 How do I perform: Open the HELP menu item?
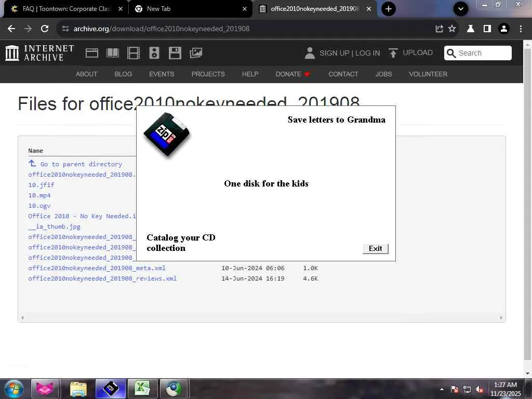[250, 74]
